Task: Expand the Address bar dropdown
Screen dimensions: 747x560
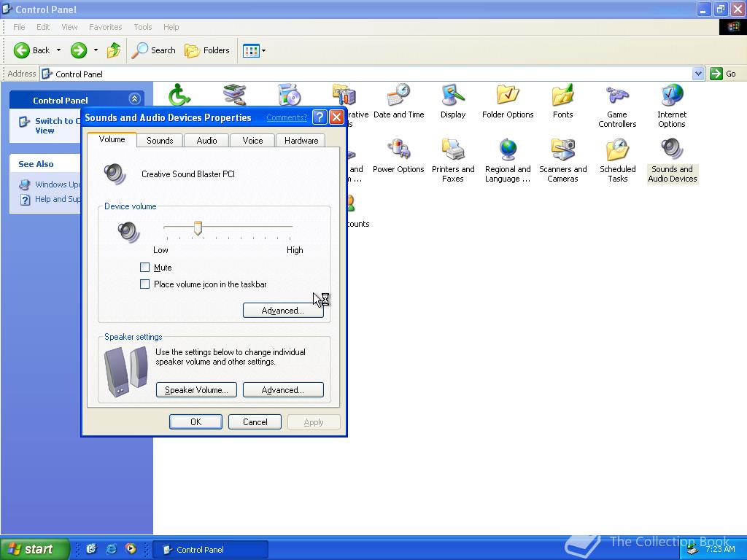Action: coord(698,74)
